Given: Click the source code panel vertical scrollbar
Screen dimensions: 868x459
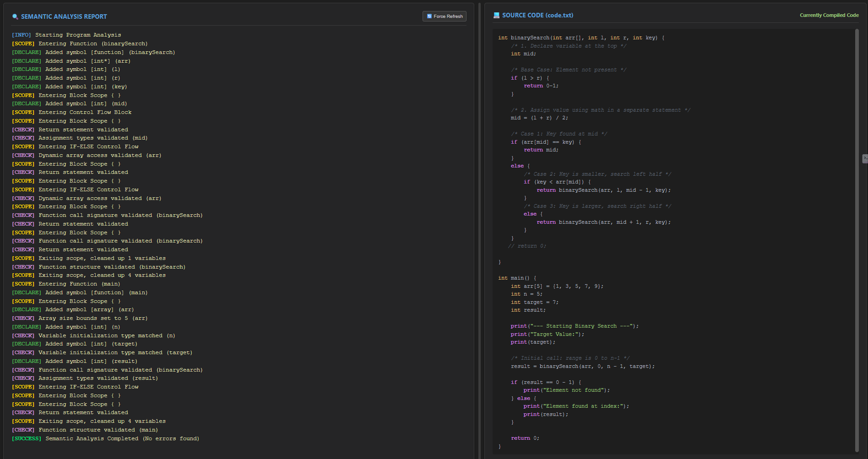Looking at the screenshot, I should 857,240.
